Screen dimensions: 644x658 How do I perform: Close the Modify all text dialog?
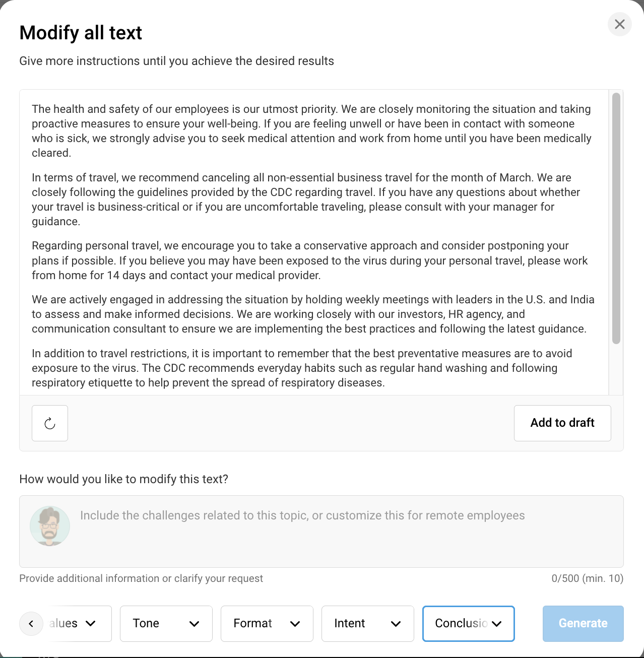(619, 24)
